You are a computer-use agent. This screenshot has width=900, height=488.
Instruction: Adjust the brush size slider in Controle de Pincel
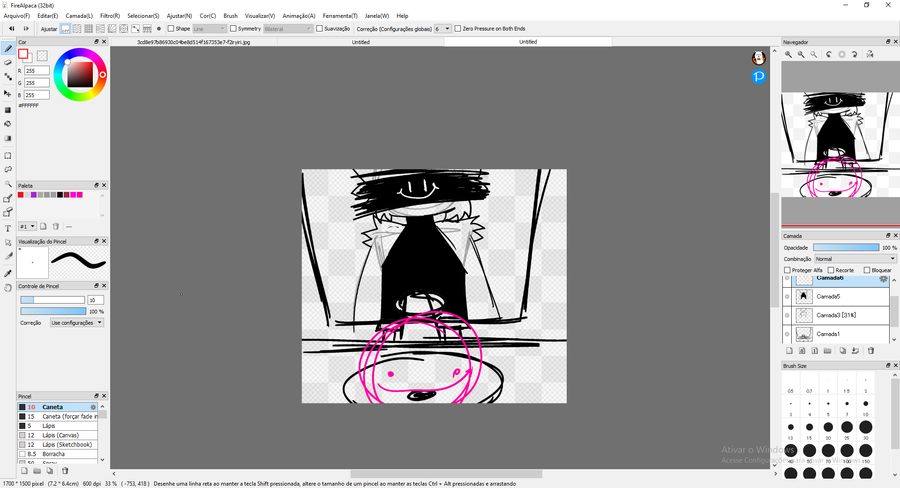point(53,300)
